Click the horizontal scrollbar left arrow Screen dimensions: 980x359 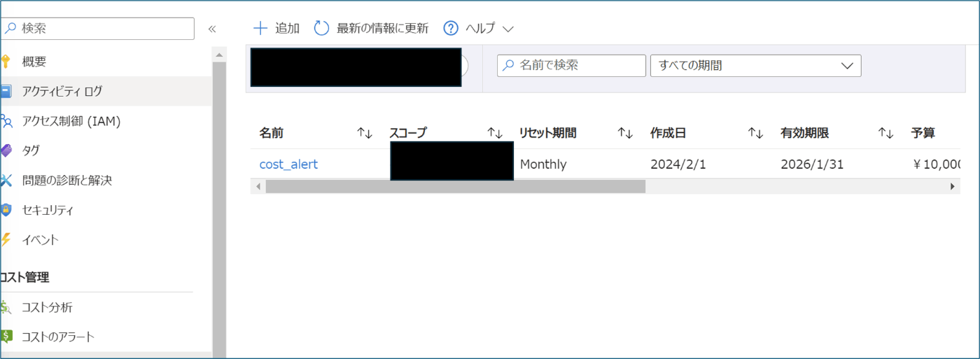258,187
